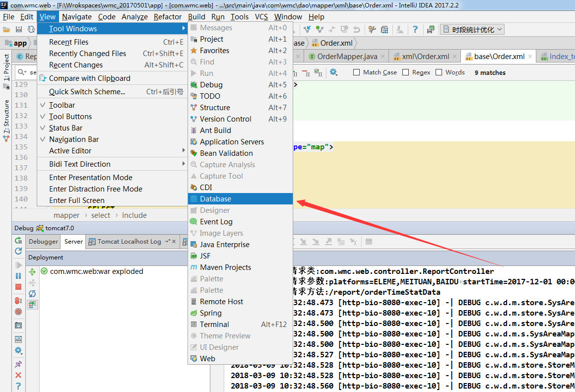Enable Match Case in the search bar
575x392 pixels.
click(356, 72)
